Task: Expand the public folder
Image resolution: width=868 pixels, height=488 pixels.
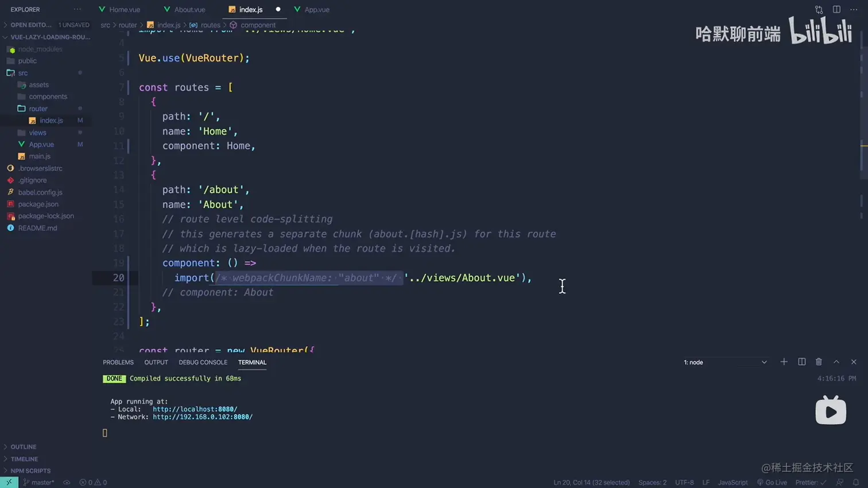Action: tap(46, 61)
